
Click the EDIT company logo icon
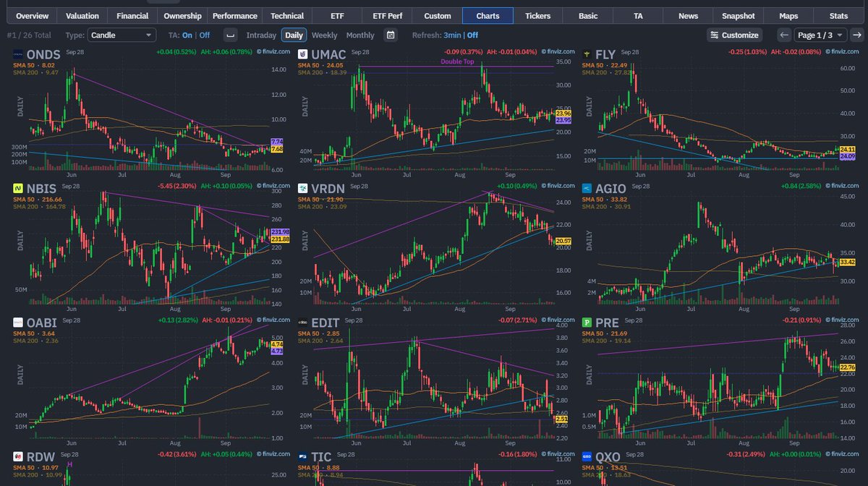click(x=303, y=321)
